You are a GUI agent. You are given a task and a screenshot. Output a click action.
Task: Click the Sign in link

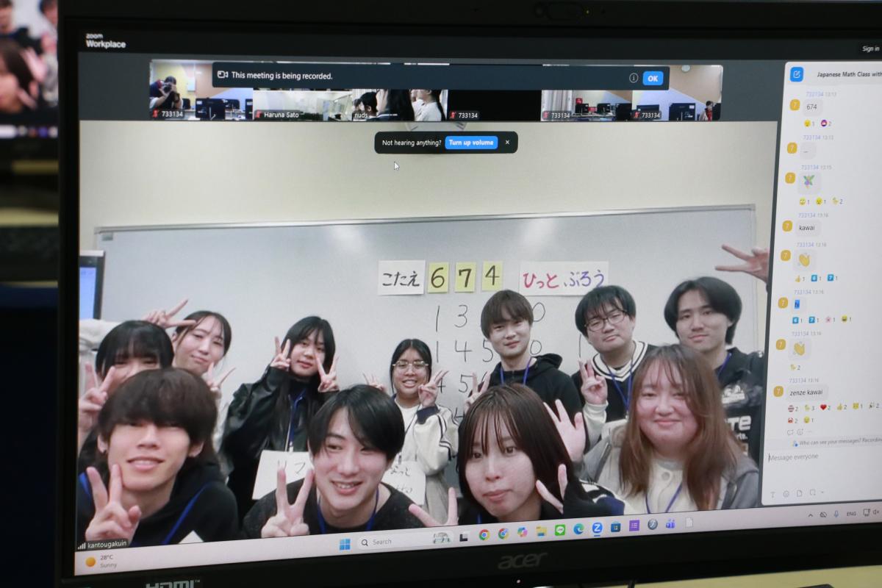point(870,49)
